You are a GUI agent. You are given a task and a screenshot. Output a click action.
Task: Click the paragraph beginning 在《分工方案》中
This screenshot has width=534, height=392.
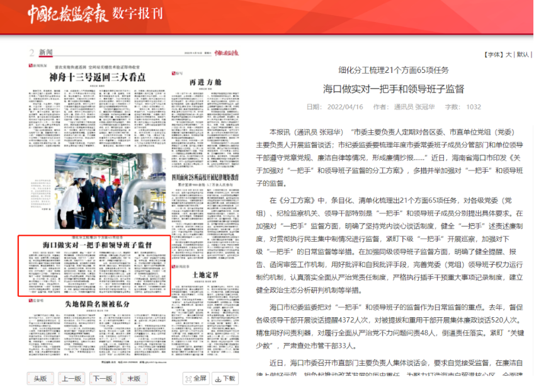(390, 245)
